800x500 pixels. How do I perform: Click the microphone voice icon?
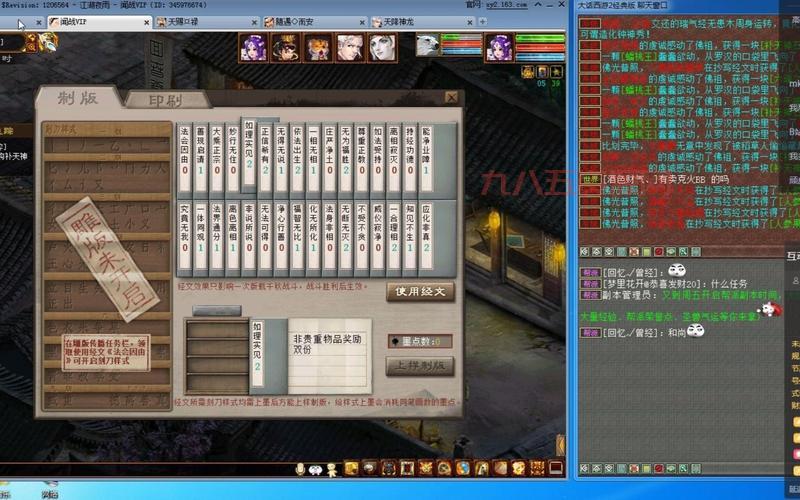pyautogui.click(x=300, y=469)
